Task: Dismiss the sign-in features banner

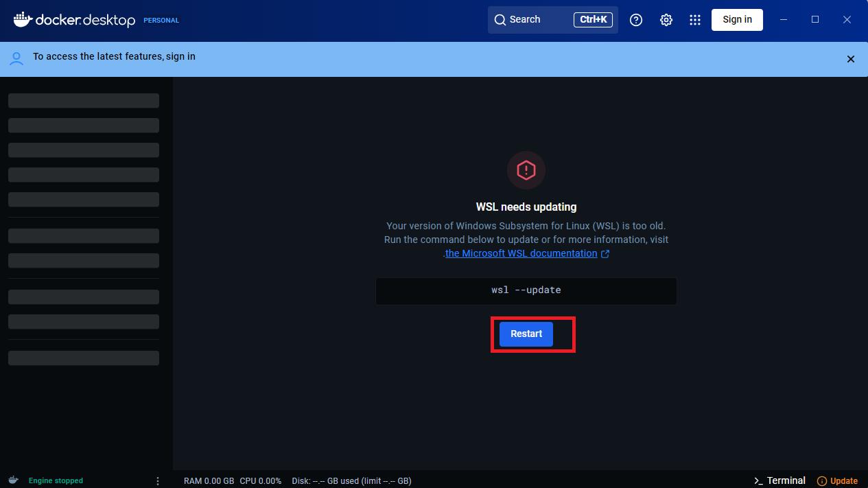Action: click(x=851, y=59)
